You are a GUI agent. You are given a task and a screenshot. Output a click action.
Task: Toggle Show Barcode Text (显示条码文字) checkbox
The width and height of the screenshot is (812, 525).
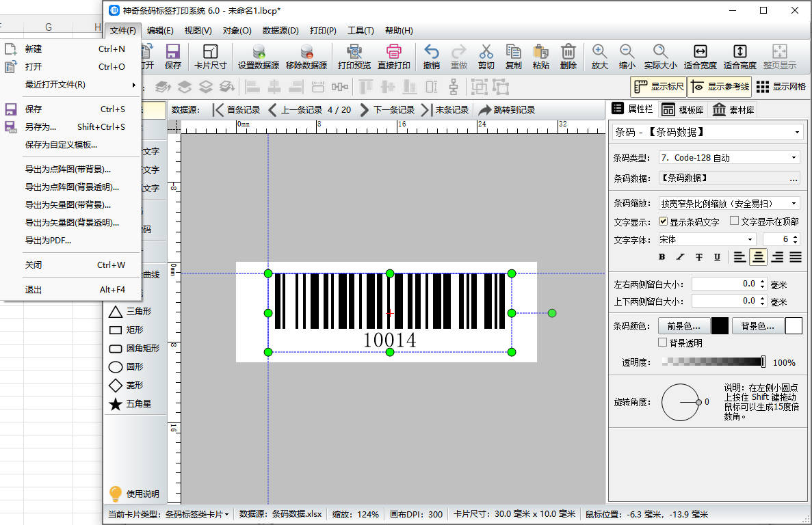click(663, 221)
